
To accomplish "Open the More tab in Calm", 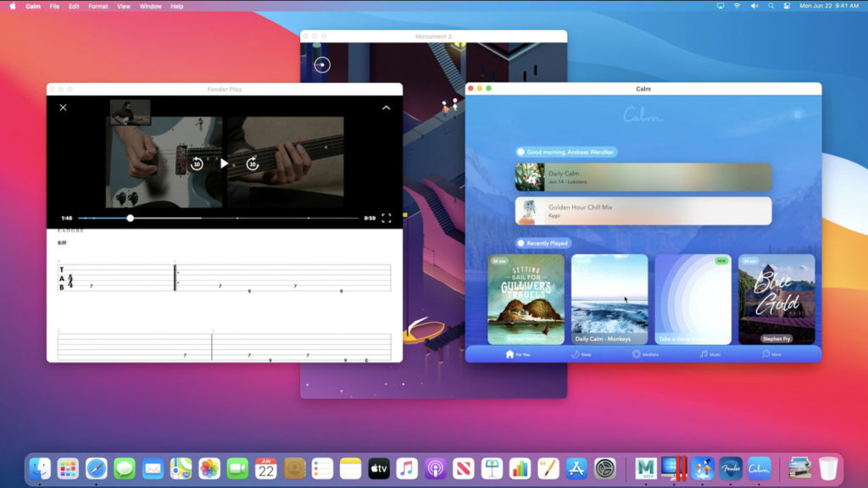I will pos(771,354).
